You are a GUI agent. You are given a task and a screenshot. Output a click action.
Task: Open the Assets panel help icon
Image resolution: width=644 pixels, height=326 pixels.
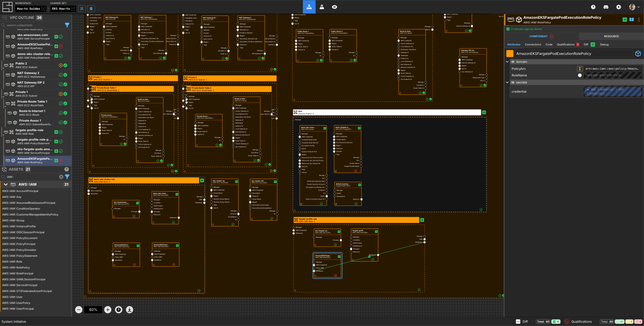66,169
